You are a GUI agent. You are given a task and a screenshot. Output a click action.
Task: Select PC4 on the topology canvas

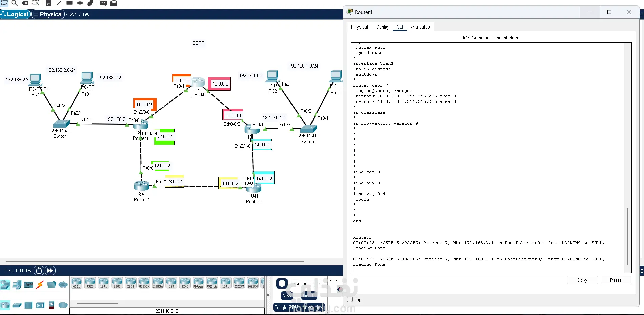35,79
